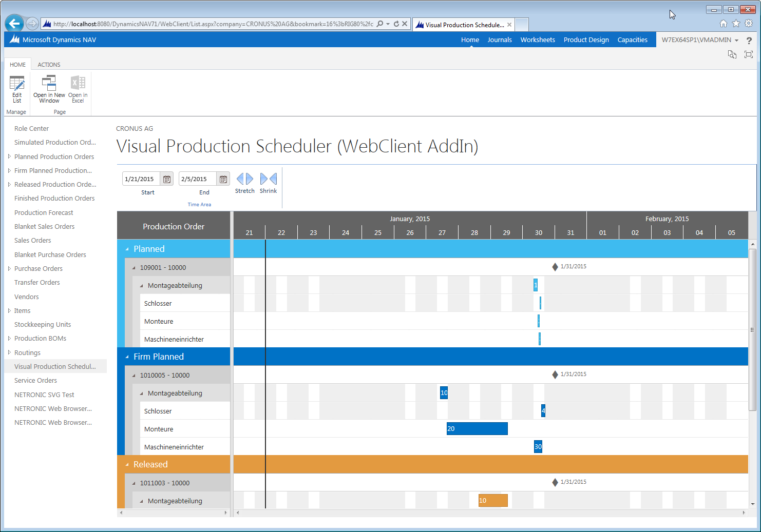761x532 pixels.
Task: Expand Firm Planned Production arrow
Action: click(x=9, y=170)
